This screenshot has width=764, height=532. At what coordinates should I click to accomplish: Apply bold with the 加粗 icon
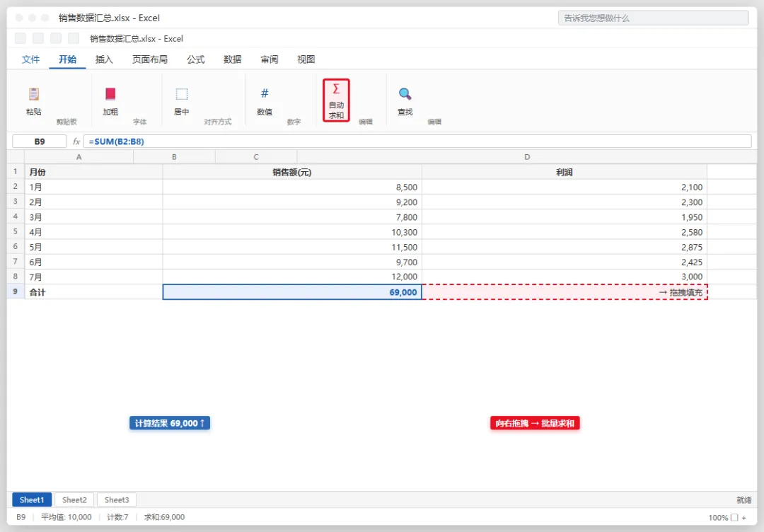[110, 93]
